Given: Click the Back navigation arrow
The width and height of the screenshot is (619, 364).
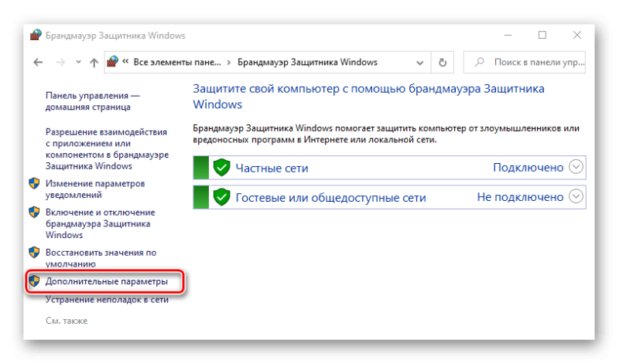Looking at the screenshot, I should tap(38, 63).
